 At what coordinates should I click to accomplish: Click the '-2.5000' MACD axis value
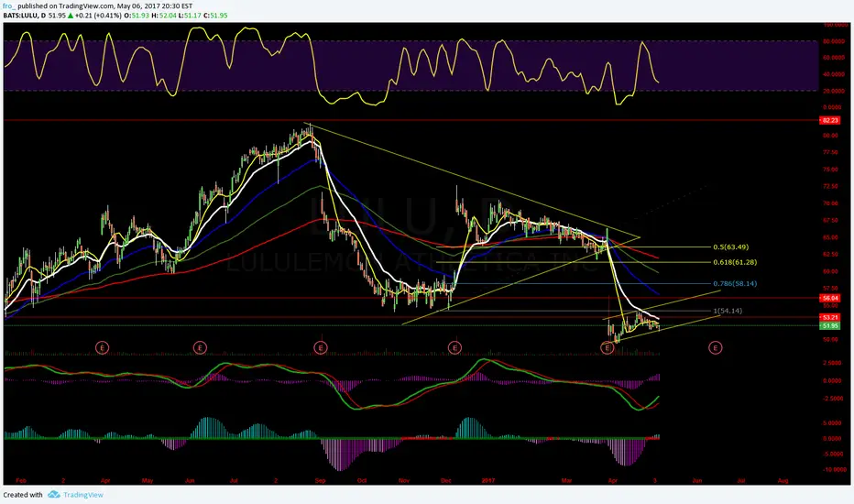tap(833, 399)
